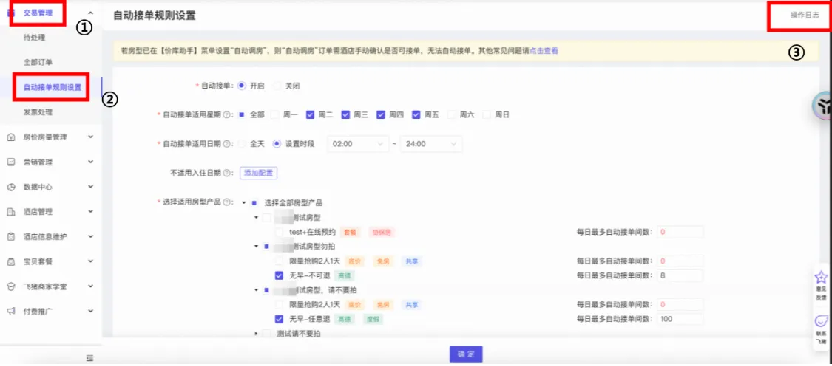Click room count field showing 100
Image resolution: width=832 pixels, height=366 pixels.
tap(680, 319)
